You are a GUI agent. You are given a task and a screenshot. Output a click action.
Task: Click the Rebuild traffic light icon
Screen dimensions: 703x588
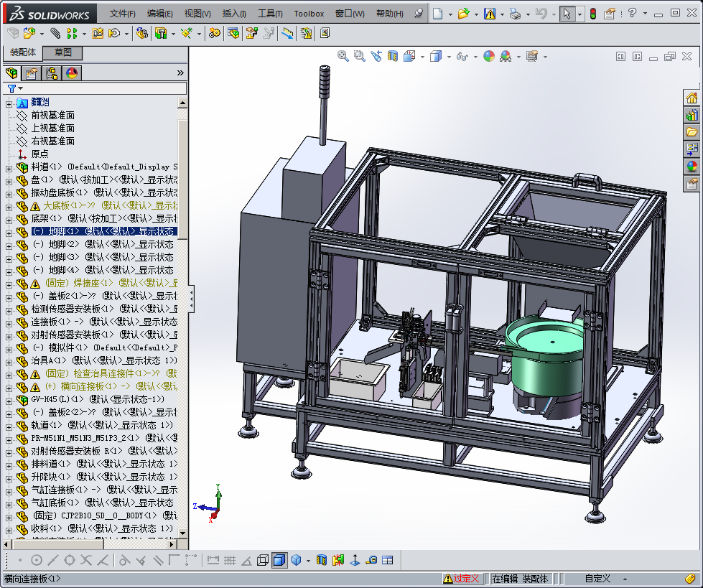tap(592, 13)
